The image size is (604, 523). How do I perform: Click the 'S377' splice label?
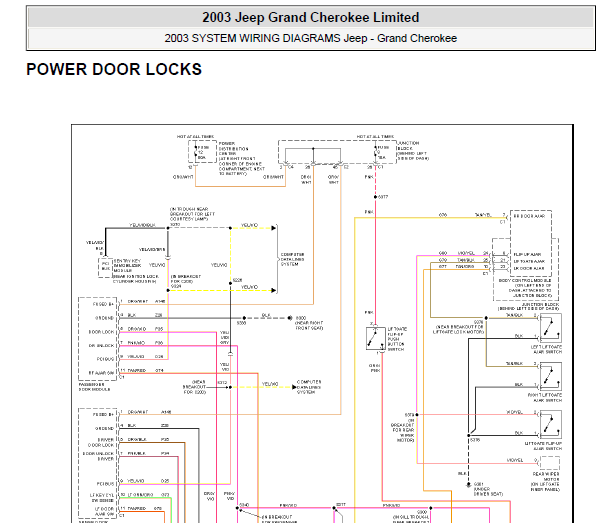pyautogui.click(x=383, y=197)
